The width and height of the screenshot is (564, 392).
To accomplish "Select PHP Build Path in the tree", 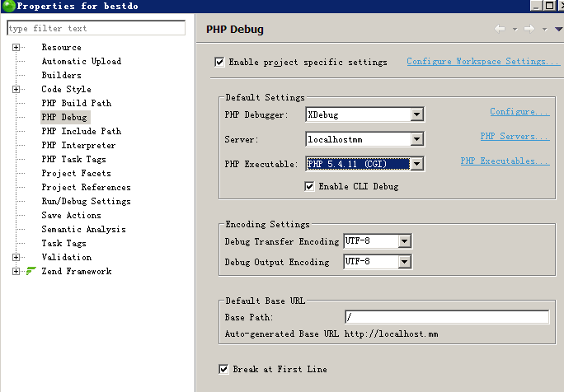I will point(76,103).
